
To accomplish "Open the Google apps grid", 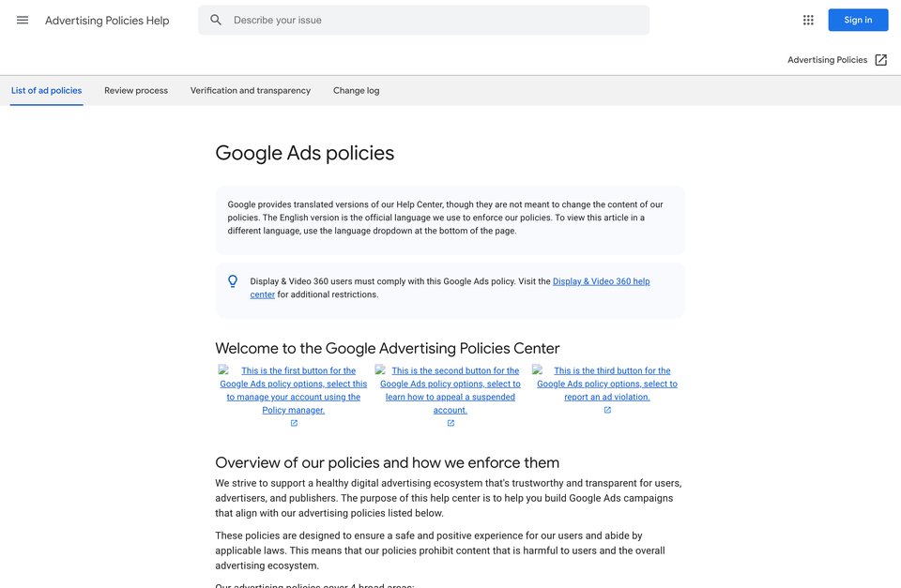I will coord(808,20).
